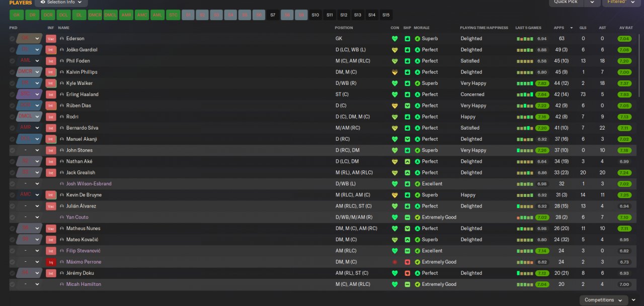Click Filip Stevanović's morale icon
The width and height of the screenshot is (644, 306).
click(417, 251)
